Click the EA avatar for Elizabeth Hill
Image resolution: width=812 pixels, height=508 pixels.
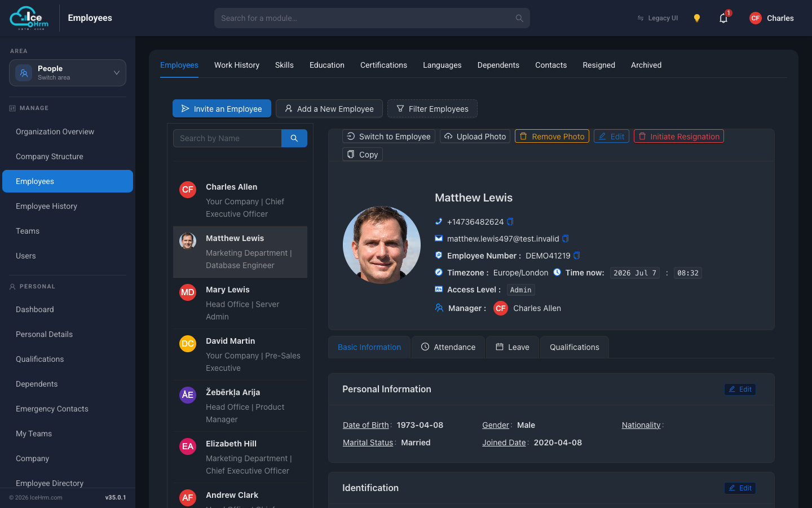click(188, 446)
